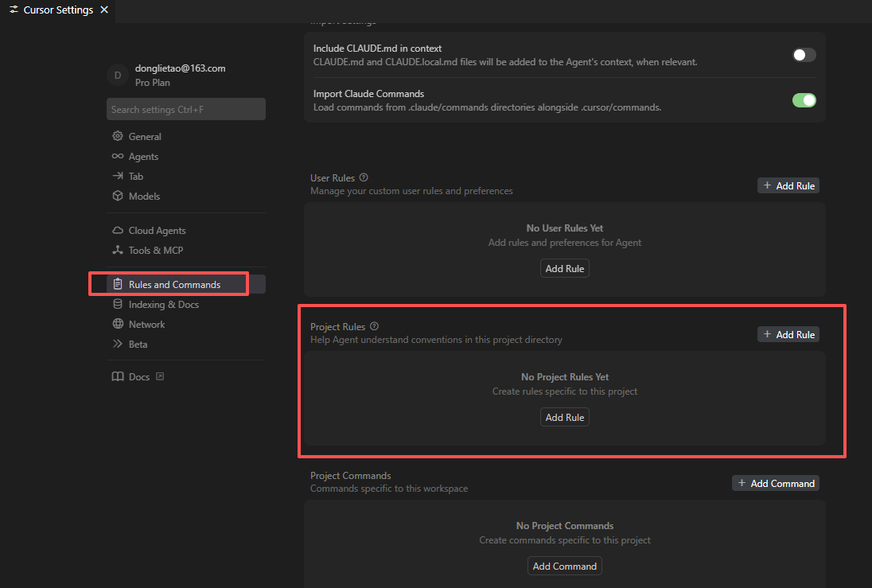Select Rules and Commands in sidebar

[174, 285]
